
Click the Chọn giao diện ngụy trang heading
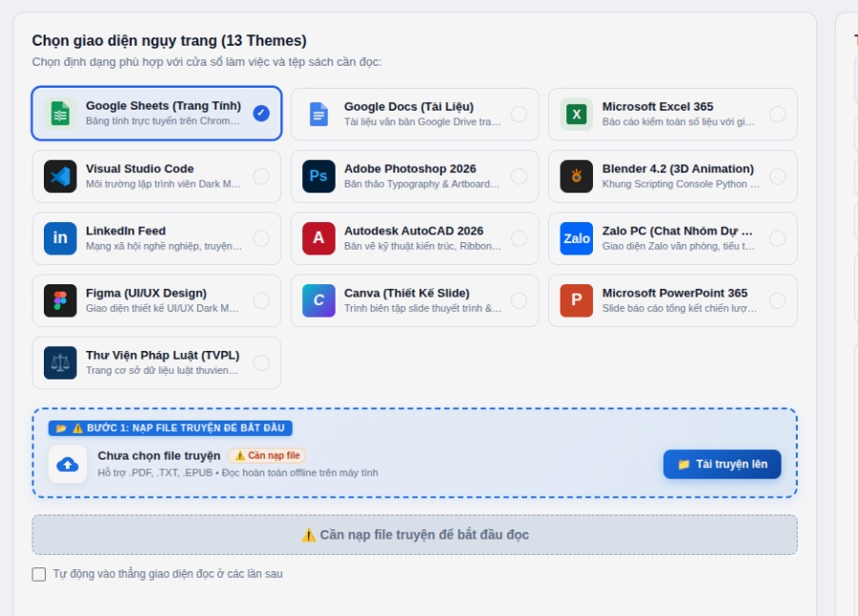point(169,41)
